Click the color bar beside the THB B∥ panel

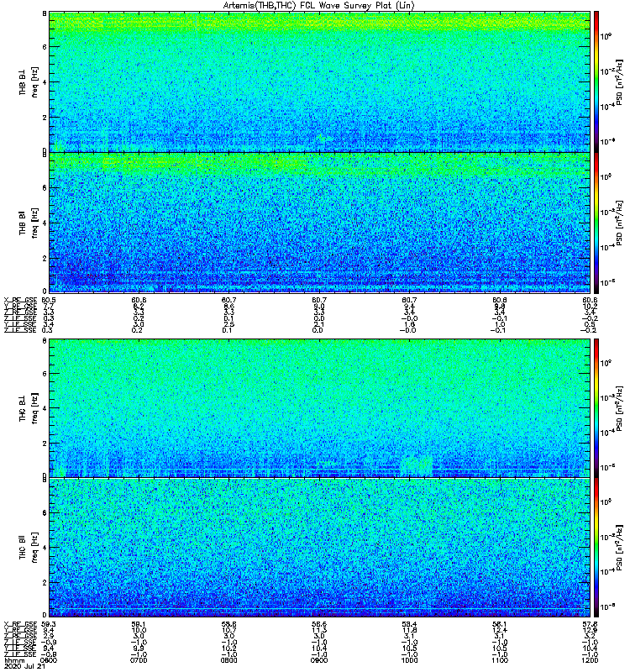[x=596, y=223]
